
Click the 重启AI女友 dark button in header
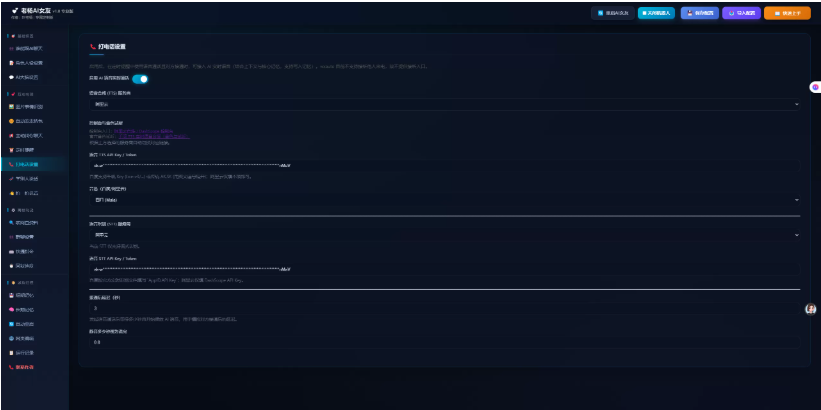613,13
